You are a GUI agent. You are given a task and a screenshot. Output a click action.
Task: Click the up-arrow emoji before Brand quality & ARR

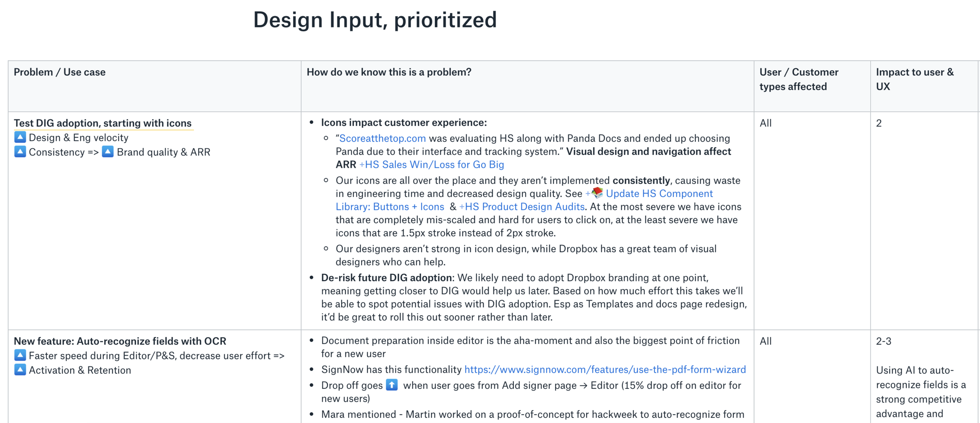[108, 151]
